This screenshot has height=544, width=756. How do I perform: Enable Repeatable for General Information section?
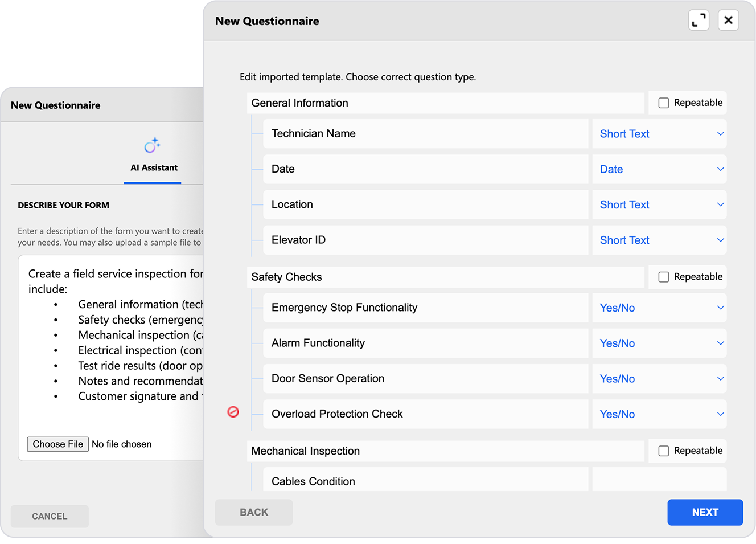(664, 103)
